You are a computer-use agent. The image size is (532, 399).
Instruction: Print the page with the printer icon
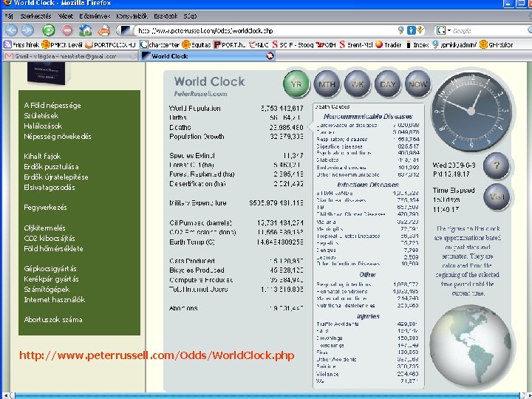coord(104,30)
